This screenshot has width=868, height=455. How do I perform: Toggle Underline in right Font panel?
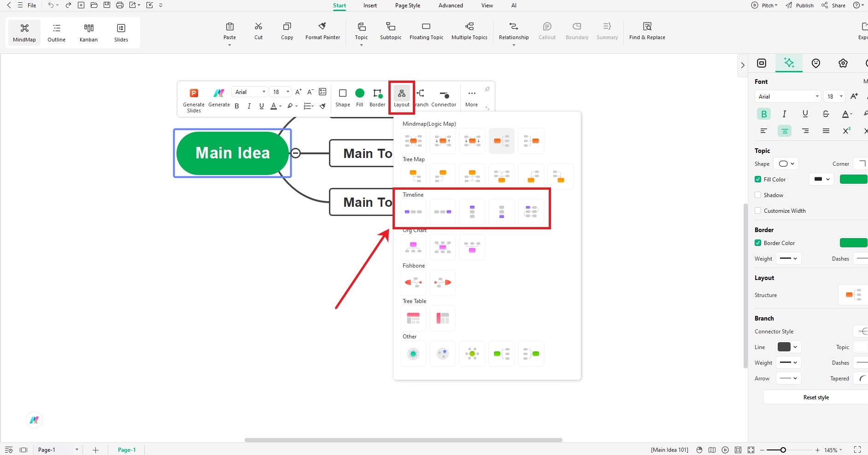[x=805, y=114]
